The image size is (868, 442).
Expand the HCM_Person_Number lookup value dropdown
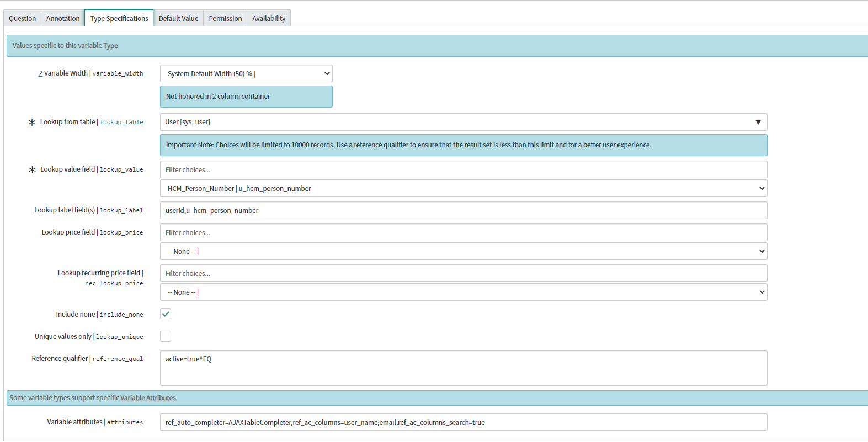(x=464, y=189)
